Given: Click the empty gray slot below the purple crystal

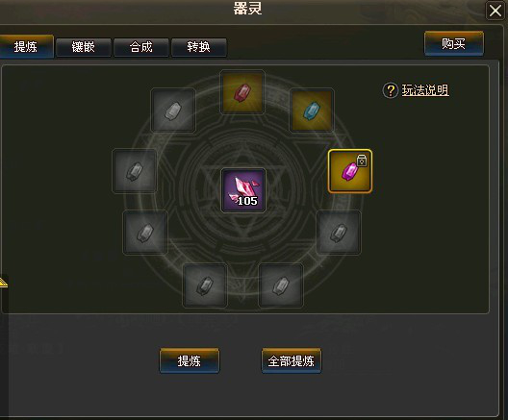Looking at the screenshot, I should point(339,233).
